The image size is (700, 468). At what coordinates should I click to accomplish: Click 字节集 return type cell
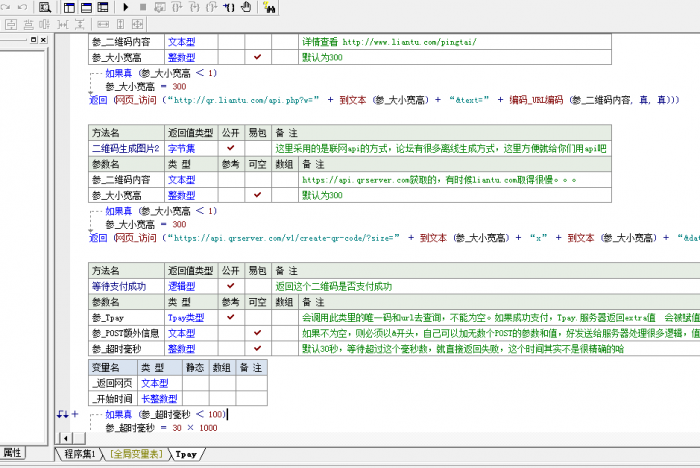pyautogui.click(x=181, y=148)
